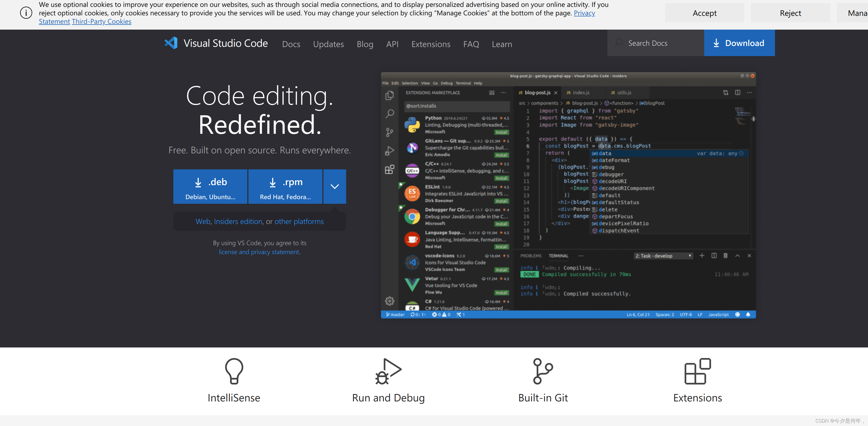Click the Search magnifier icon in activity bar
This screenshot has width=868, height=426.
[389, 114]
